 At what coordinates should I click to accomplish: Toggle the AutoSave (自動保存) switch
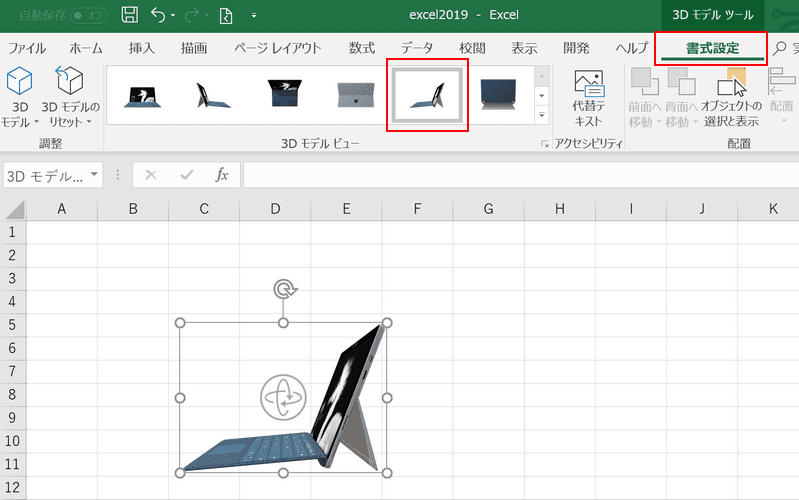[x=88, y=15]
